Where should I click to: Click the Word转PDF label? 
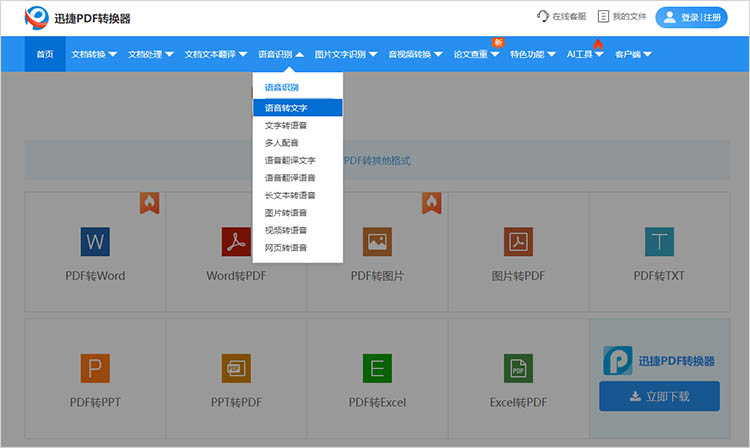click(x=236, y=276)
